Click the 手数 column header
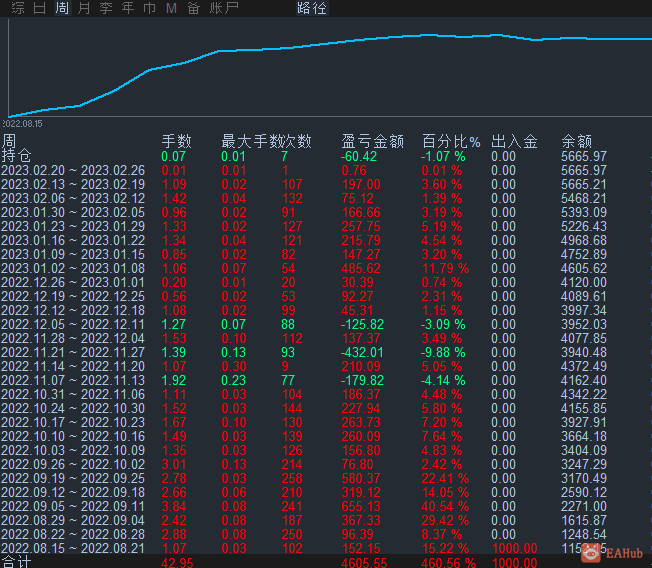 point(177,141)
